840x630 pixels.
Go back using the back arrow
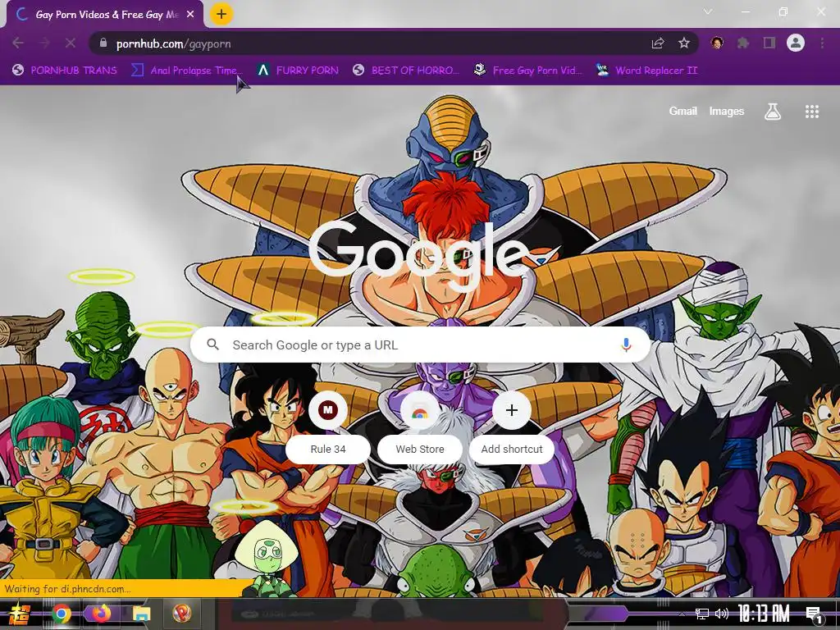pyautogui.click(x=18, y=43)
